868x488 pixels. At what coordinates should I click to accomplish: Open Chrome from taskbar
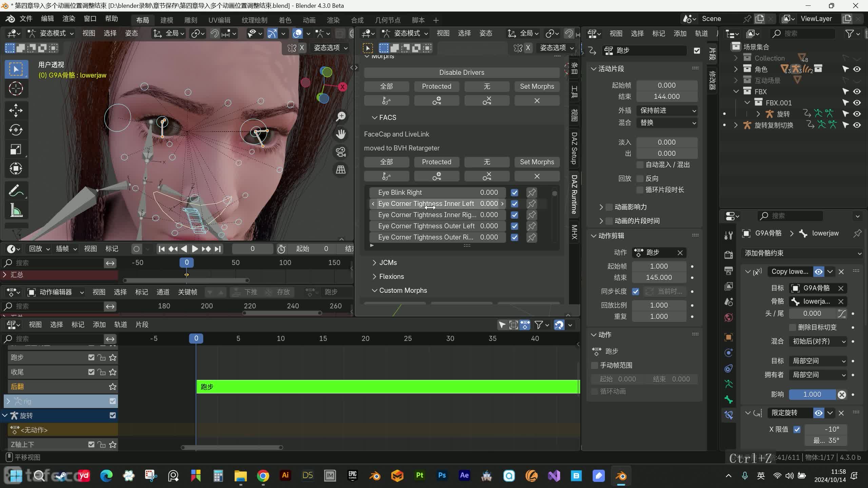263,476
